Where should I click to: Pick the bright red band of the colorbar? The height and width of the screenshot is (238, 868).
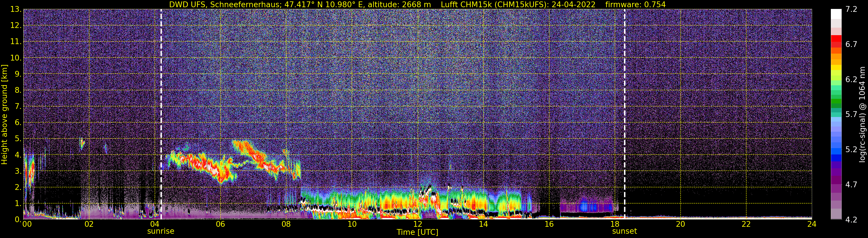click(836, 38)
